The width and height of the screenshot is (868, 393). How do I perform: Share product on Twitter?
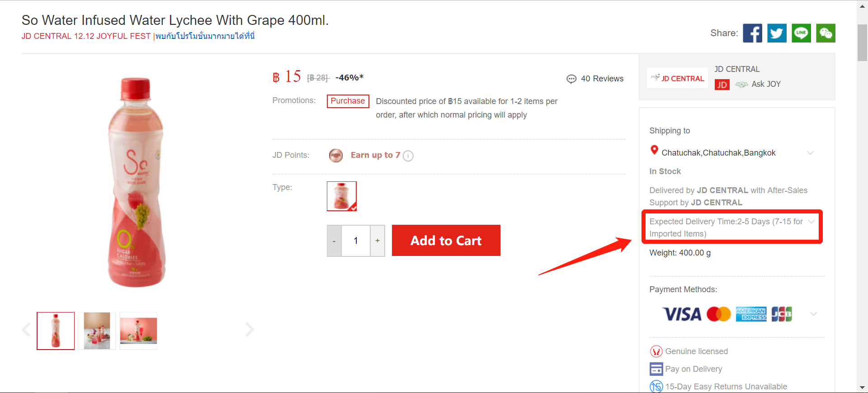[x=777, y=33]
